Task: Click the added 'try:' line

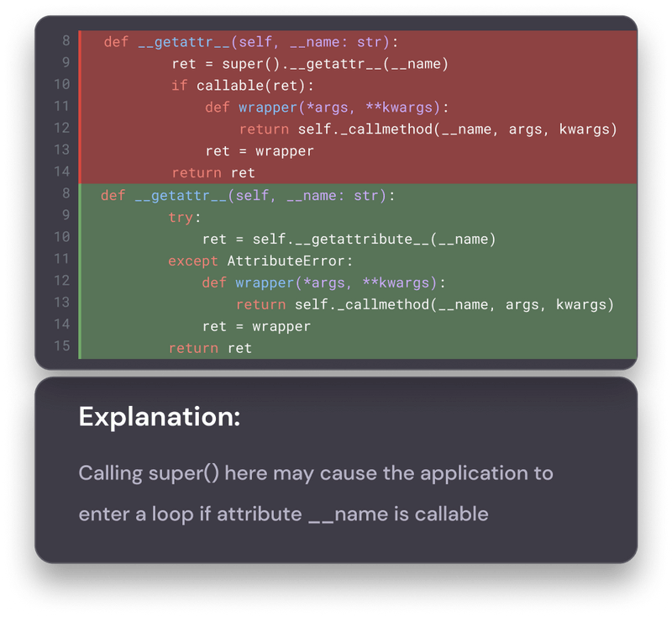Action: pos(184,218)
